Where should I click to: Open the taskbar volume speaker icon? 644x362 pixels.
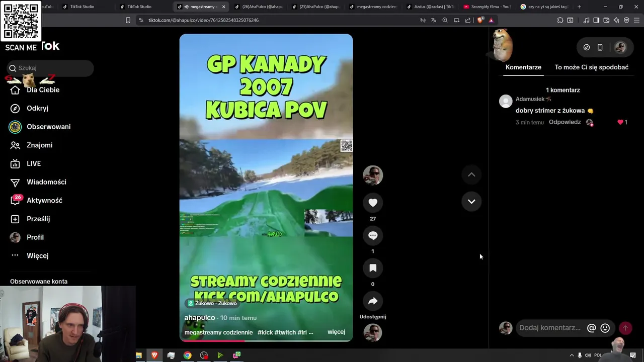pyautogui.click(x=588, y=355)
